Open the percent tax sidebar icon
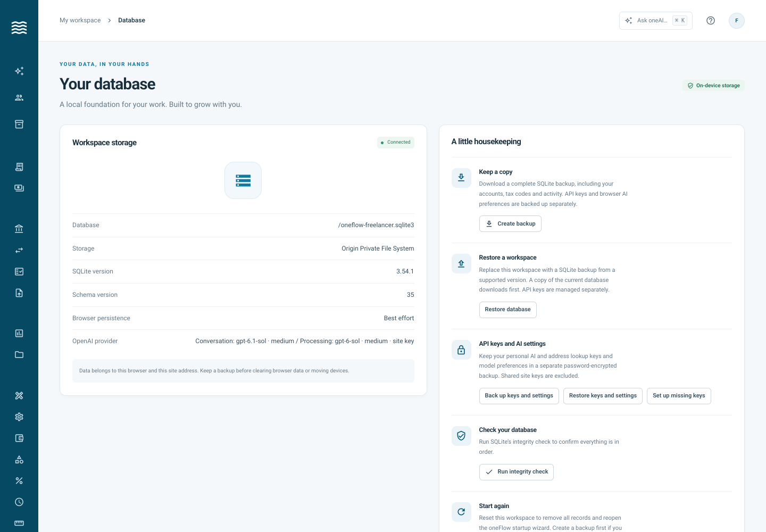 19,481
